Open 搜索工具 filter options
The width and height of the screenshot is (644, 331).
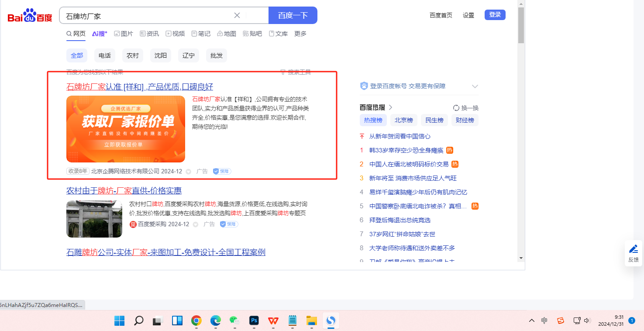click(x=296, y=72)
